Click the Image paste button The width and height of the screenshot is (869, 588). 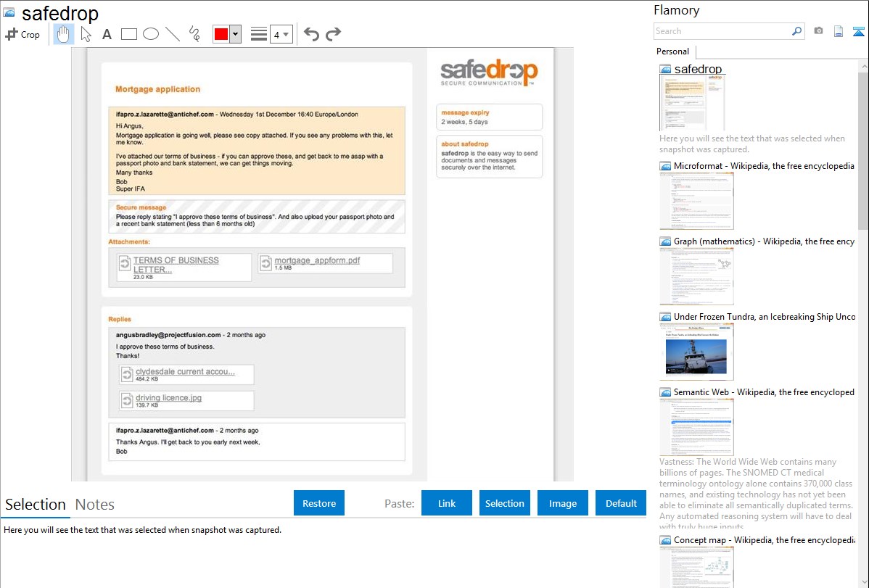562,503
